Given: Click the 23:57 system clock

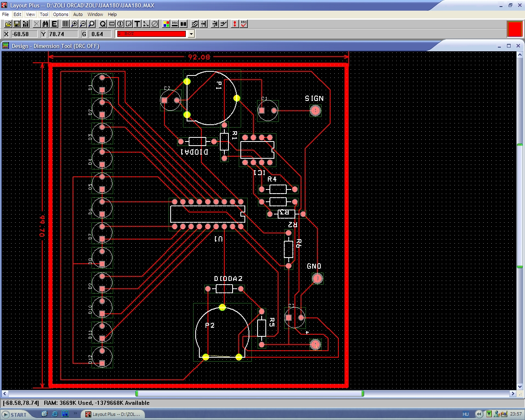Looking at the screenshot, I should coord(516,414).
